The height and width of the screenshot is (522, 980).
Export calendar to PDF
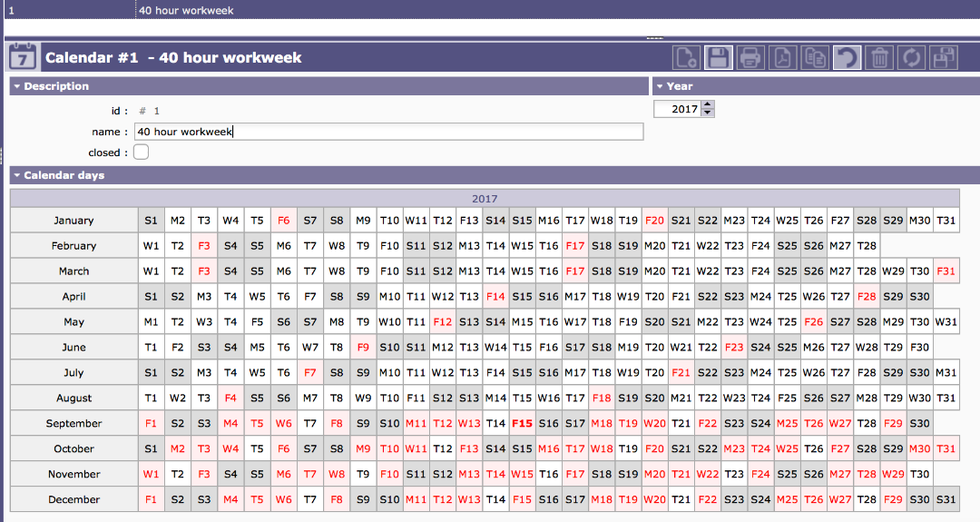[781, 58]
